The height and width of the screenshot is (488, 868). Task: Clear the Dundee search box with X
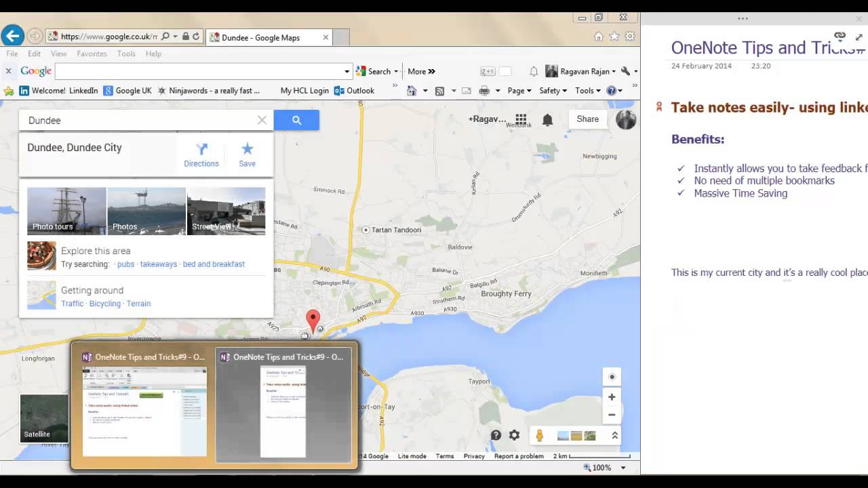coord(262,120)
